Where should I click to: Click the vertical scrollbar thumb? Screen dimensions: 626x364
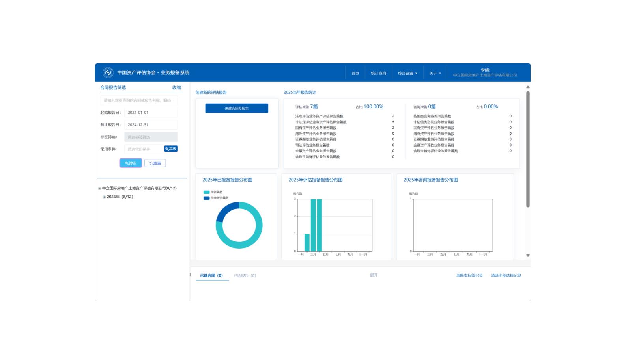point(528,150)
